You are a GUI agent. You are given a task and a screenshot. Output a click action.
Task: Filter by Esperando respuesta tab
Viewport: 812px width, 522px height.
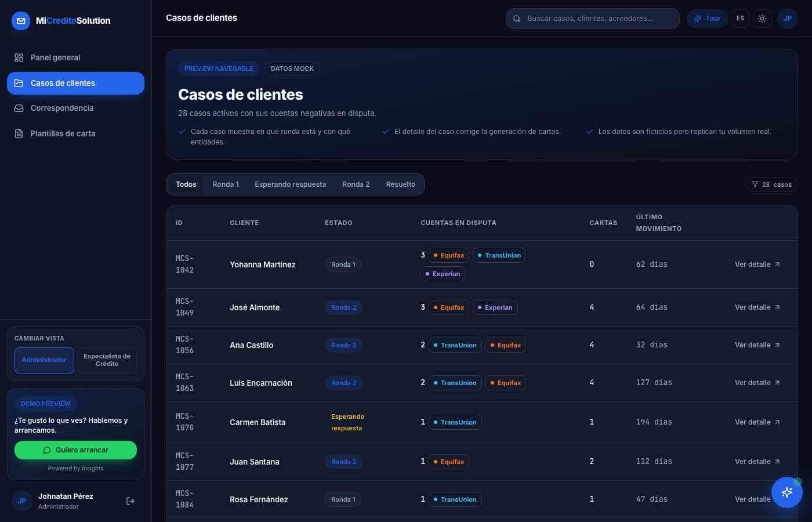pyautogui.click(x=291, y=184)
